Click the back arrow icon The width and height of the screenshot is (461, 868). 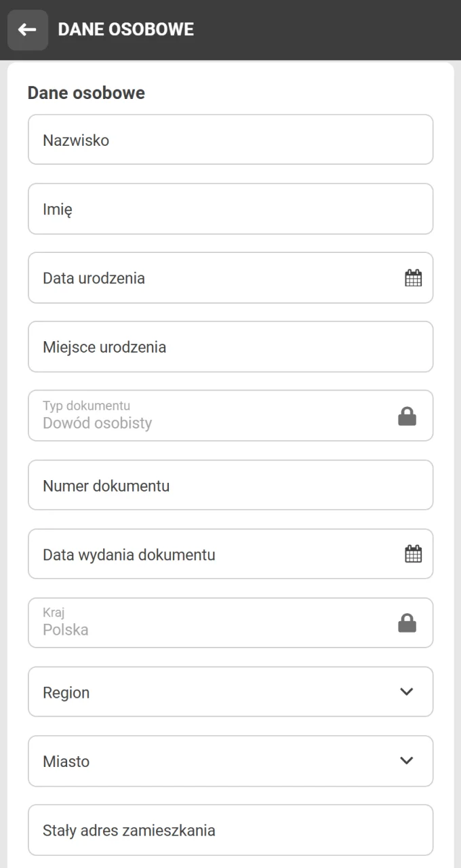27,30
